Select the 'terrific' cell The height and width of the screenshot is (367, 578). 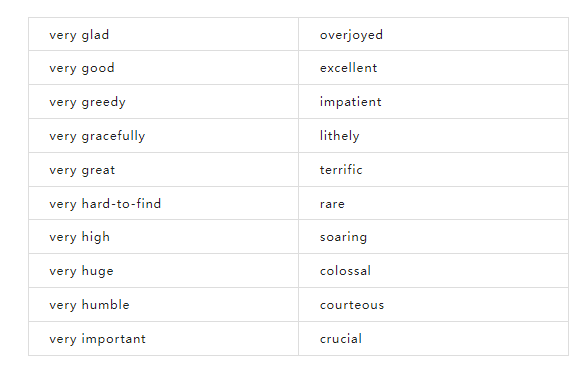[x=434, y=169]
